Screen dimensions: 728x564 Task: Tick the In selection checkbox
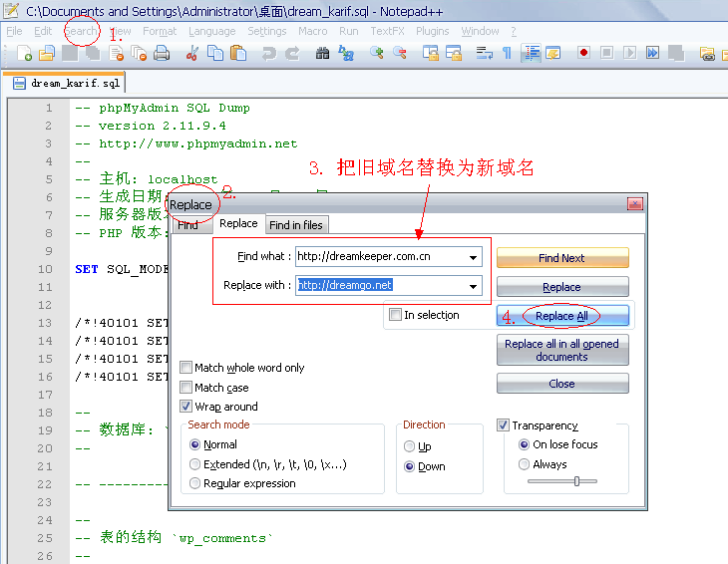point(395,315)
